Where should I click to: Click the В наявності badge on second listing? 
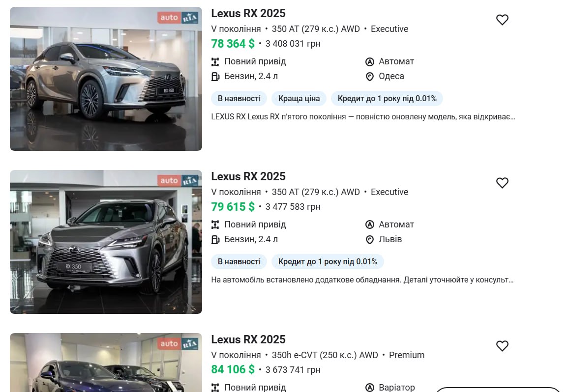pos(239,261)
